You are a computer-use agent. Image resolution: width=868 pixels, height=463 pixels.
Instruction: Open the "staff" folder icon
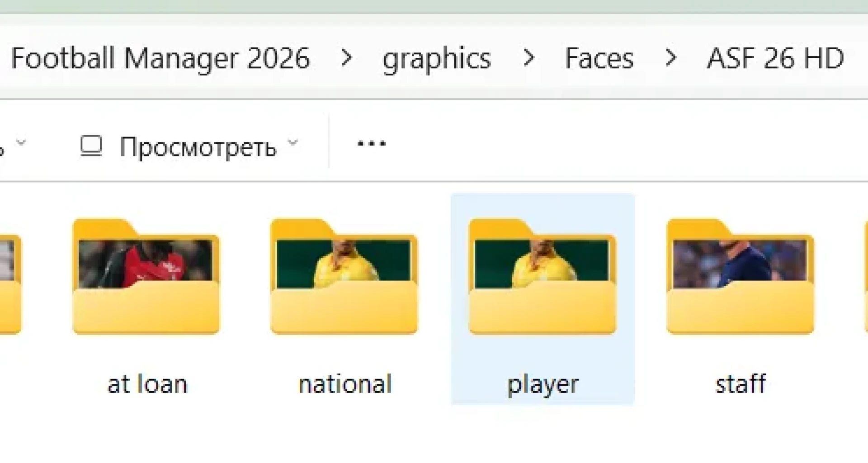pyautogui.click(x=741, y=276)
